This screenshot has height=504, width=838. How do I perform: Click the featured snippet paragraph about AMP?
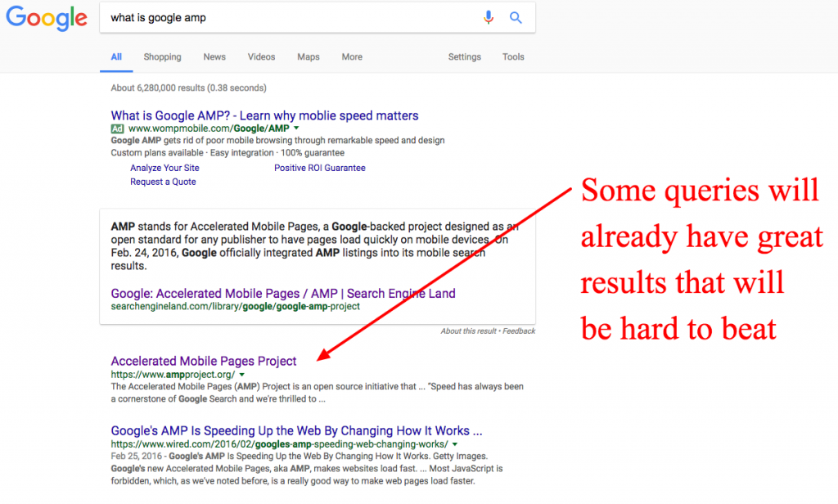tap(315, 245)
